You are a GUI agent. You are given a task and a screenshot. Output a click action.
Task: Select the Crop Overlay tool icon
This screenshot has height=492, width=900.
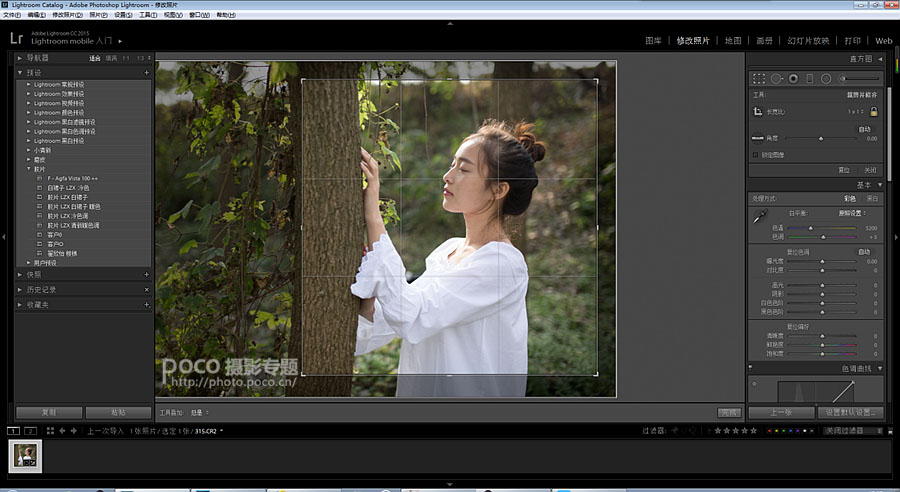pos(759,79)
